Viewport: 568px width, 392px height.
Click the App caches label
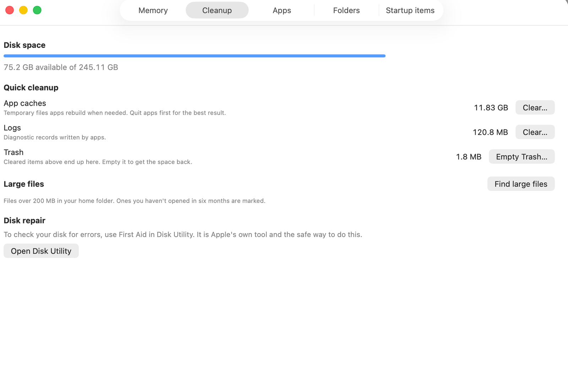click(x=25, y=103)
